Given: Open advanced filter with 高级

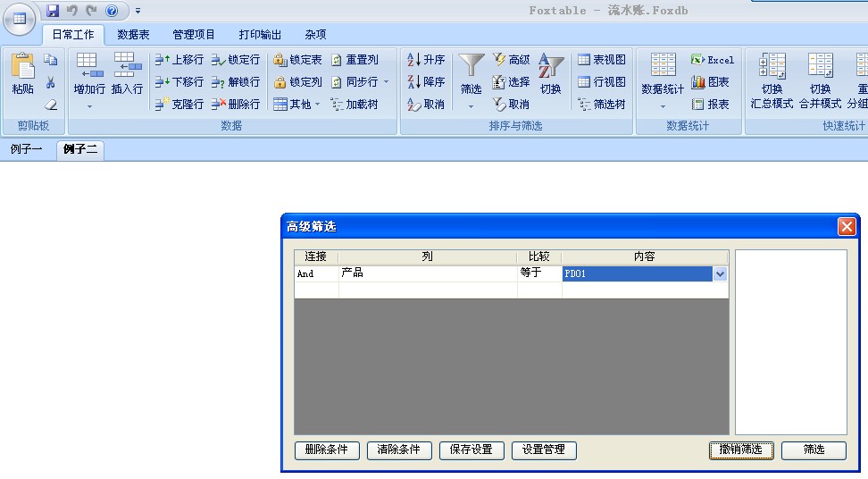Looking at the screenshot, I should 512,60.
